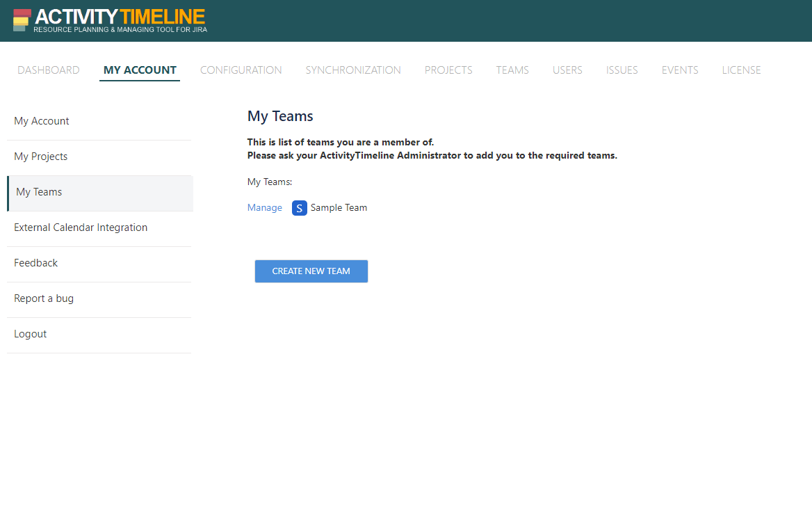This screenshot has width=812, height=519.
Task: Navigate to the Users tab
Action: coord(567,70)
